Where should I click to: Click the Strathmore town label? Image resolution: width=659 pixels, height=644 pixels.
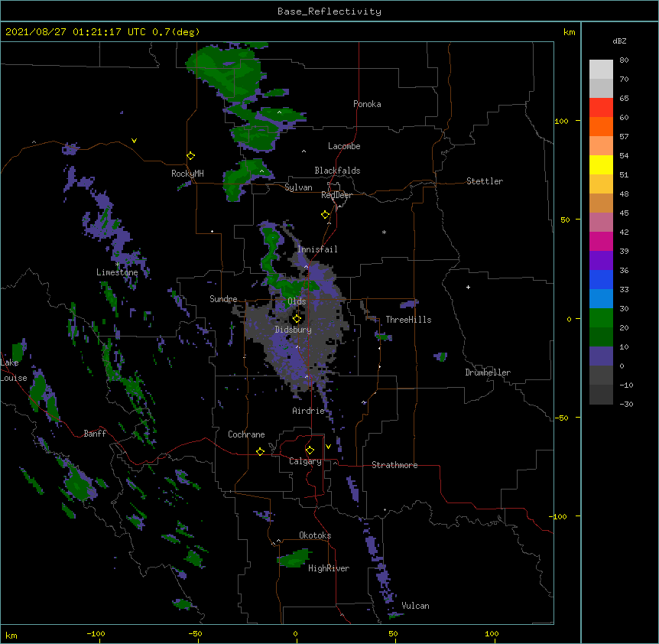point(394,465)
